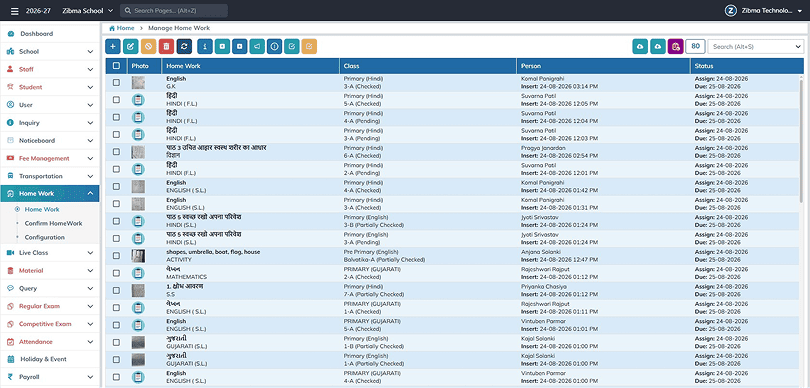
Task: Click the clipboard icon in the Vintuben Parmar 5-A row
Action: click(138, 325)
